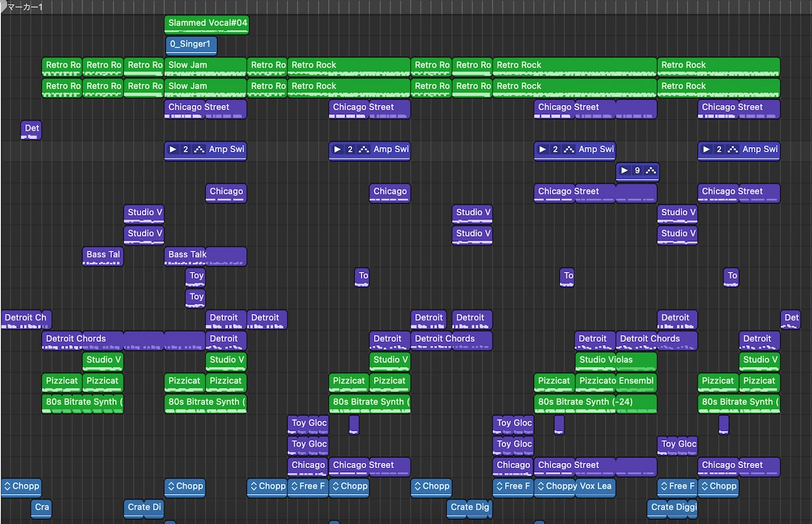Click the chevron icon on the rightmost Free F region
Screen dimensions: 812x524
tap(664, 486)
